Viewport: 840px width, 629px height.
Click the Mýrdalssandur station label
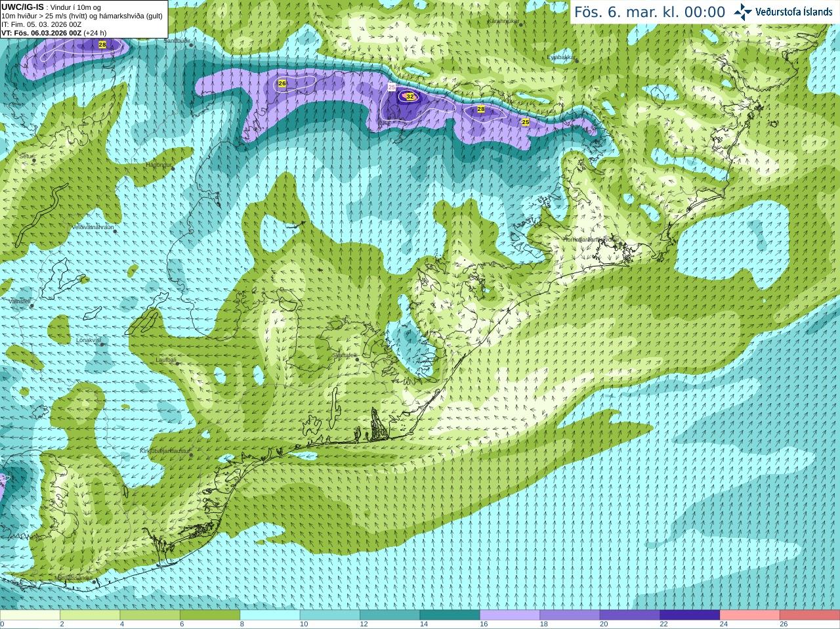coord(73,578)
